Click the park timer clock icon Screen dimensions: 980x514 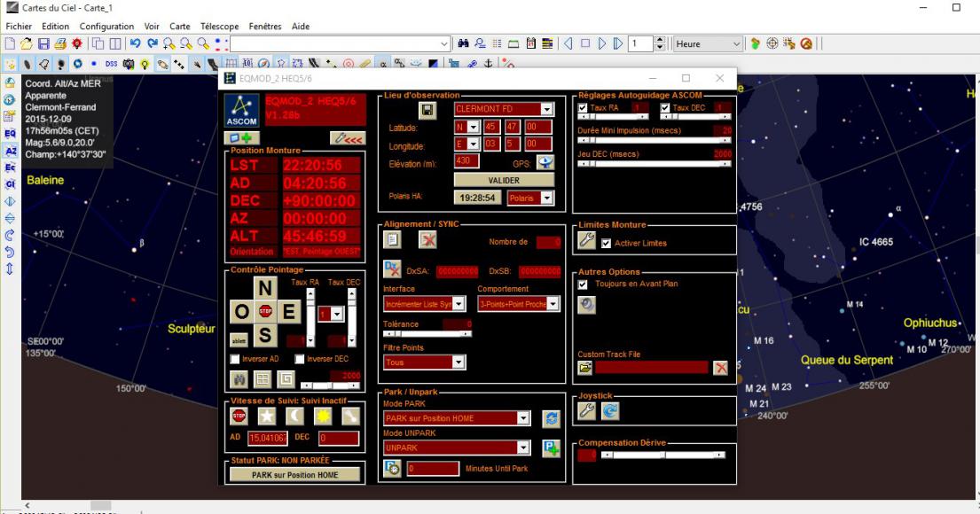point(393,468)
